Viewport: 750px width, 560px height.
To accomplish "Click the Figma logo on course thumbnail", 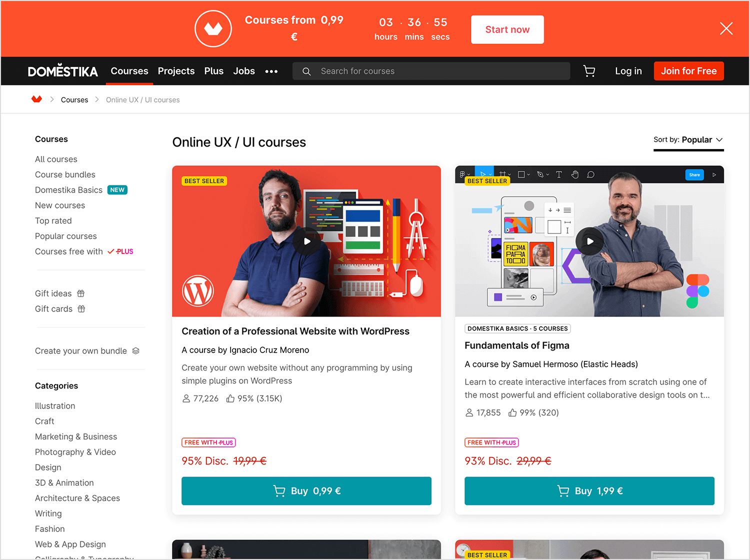I will (x=697, y=291).
